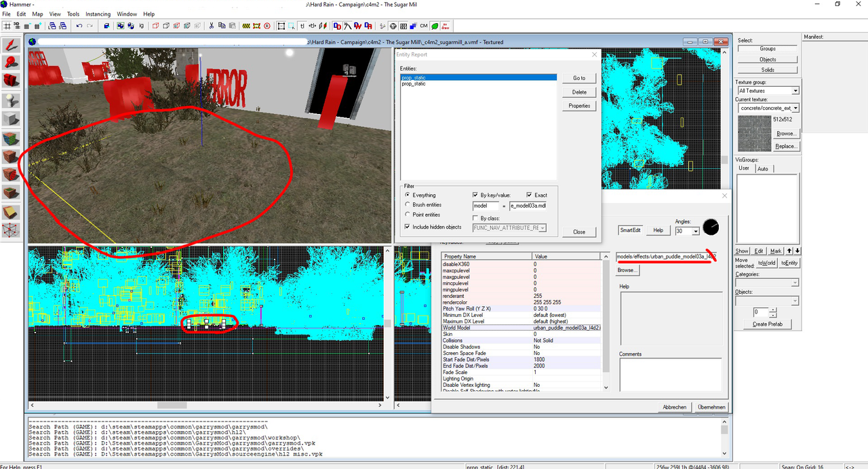Click Properties in Entity Report

point(579,106)
